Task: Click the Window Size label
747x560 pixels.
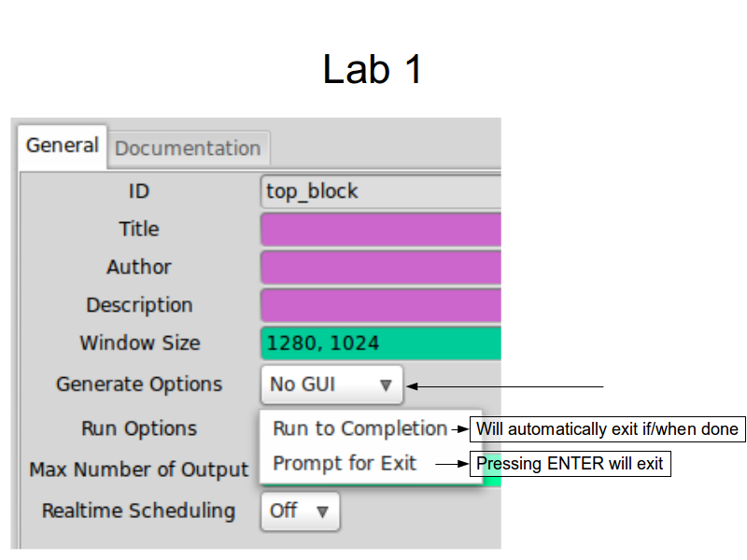Action: point(139,343)
